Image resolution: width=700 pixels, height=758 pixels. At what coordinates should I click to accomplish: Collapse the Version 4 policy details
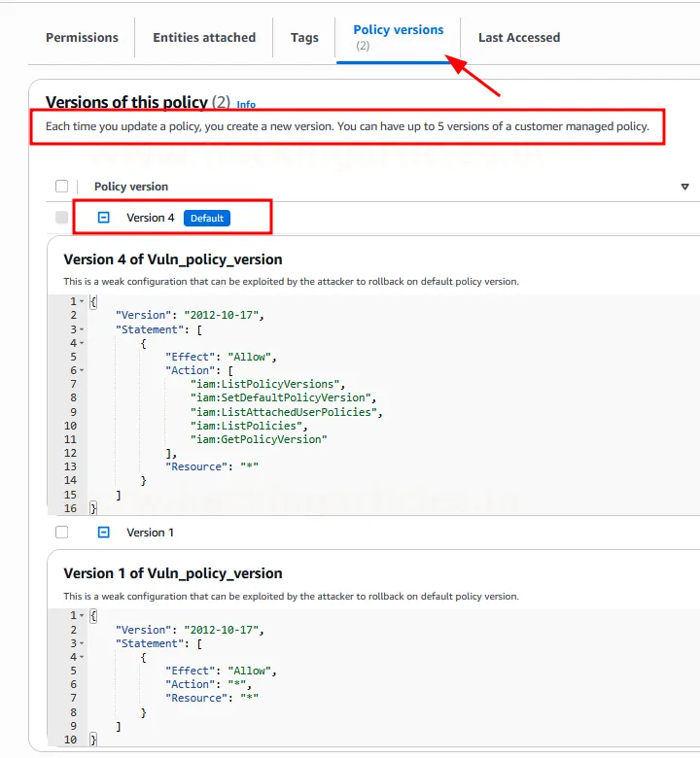[x=104, y=218]
